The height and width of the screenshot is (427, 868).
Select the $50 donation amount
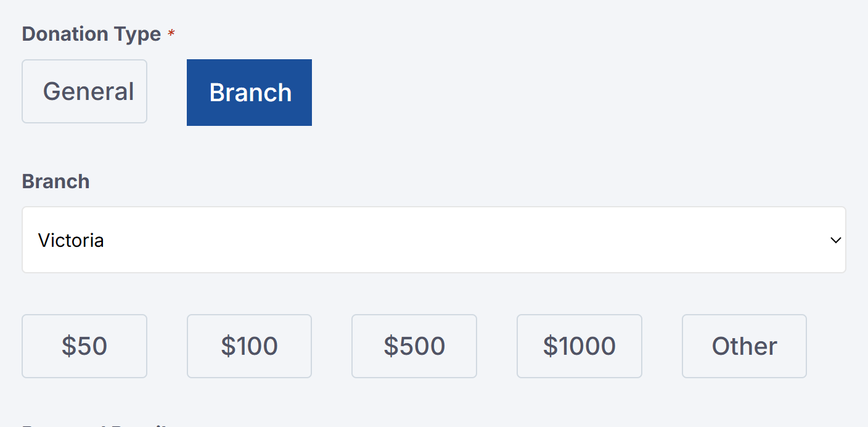pyautogui.click(x=84, y=346)
